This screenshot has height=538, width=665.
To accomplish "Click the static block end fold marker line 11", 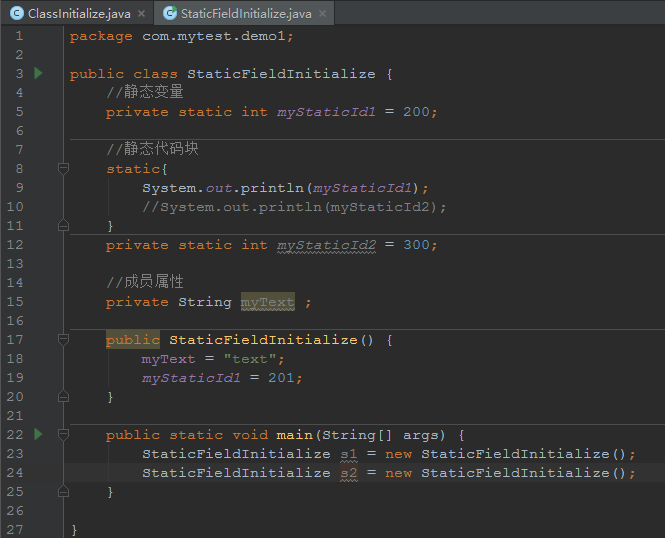I will [x=63, y=225].
